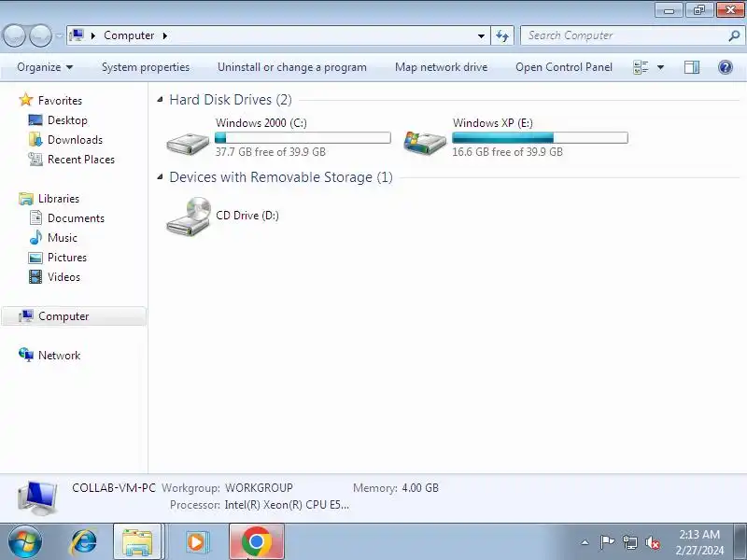Viewport: 747px width, 560px height.
Task: Click 16.6 GB free of 39.9 GB text
Action: (507, 152)
